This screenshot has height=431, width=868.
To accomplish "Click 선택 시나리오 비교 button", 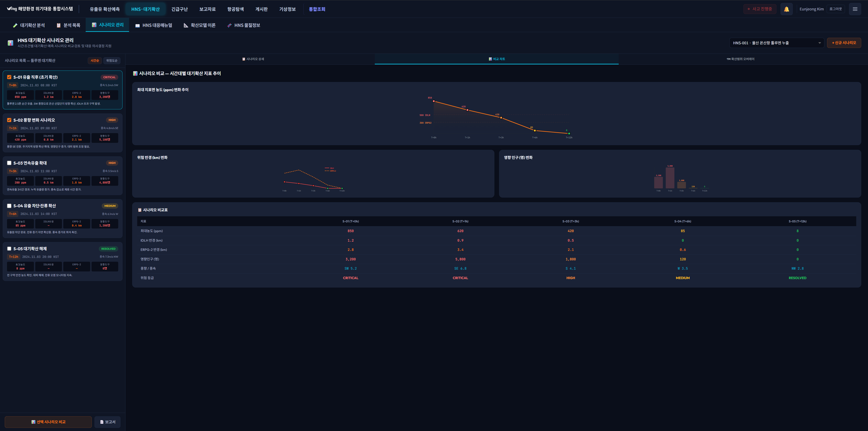I will click(x=48, y=422).
